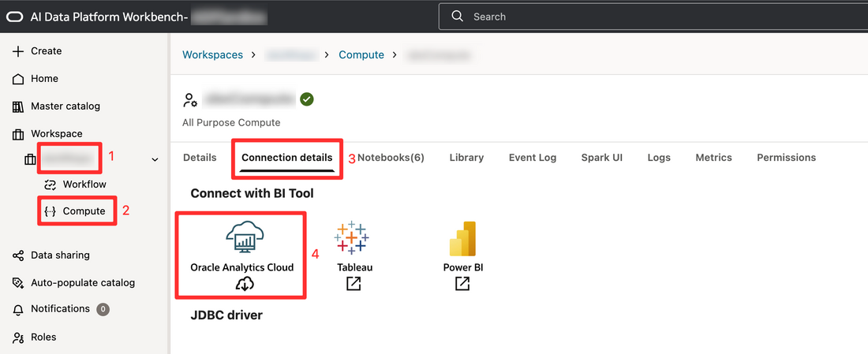Click the Tableau external link icon
Screen dimensions: 868x354
pyautogui.click(x=354, y=284)
